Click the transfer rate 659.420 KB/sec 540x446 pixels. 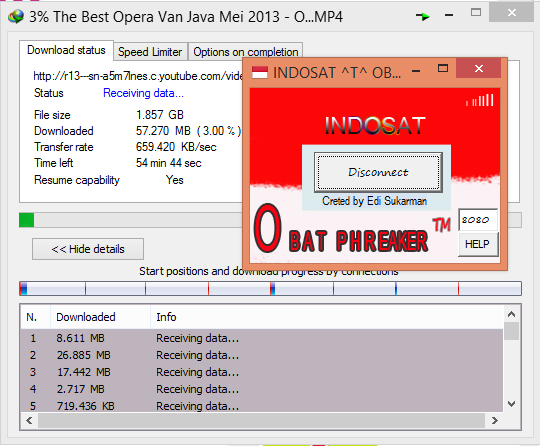[x=176, y=147]
